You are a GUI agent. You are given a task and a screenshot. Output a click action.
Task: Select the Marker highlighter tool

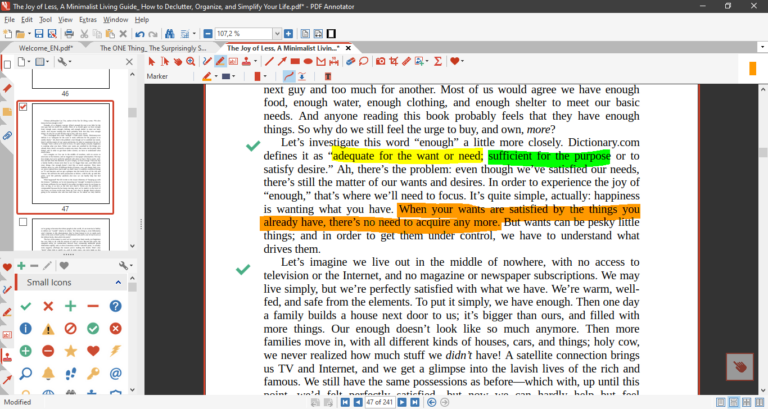click(x=220, y=61)
